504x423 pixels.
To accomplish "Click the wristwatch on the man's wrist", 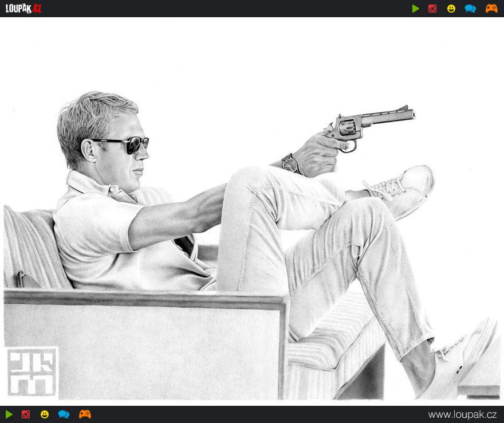I will click(x=292, y=163).
